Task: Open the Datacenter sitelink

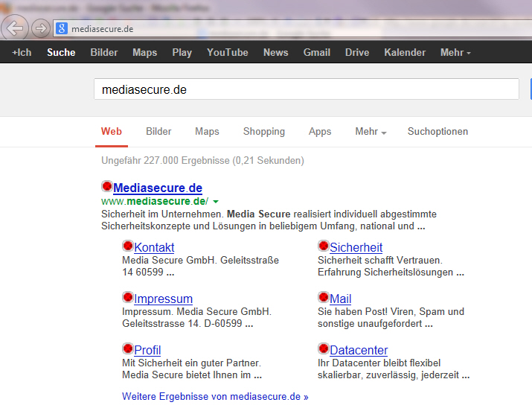Action: 359,350
